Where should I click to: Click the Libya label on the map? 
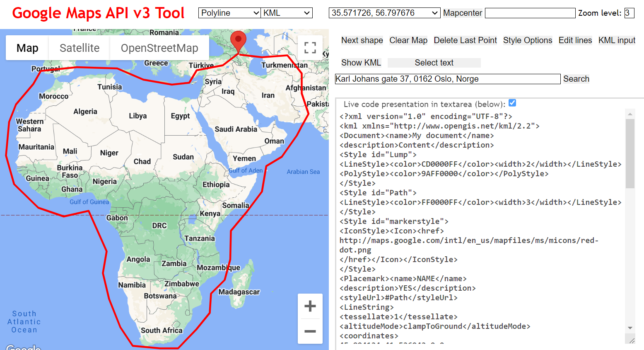(137, 116)
